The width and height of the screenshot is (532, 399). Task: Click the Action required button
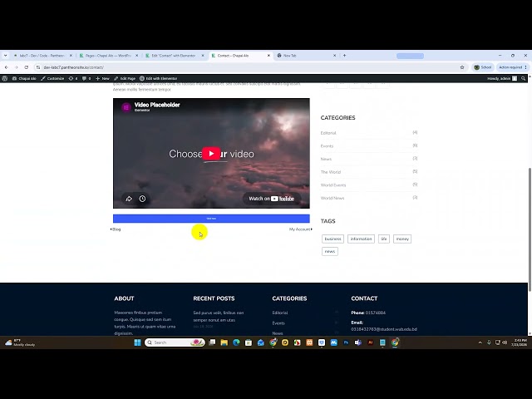pyautogui.click(x=512, y=67)
